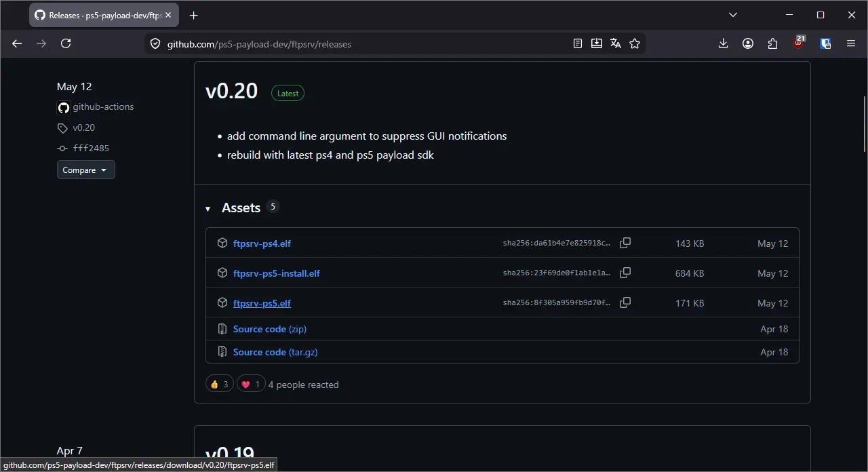Copy sha256 of ftpsrv-ps4.elf
Screen dimensions: 868x472
(x=625, y=243)
